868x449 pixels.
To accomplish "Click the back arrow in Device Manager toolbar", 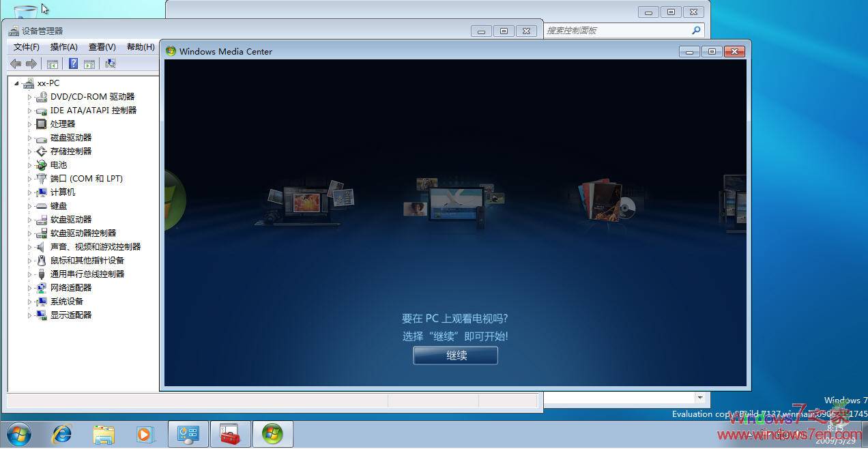I will [15, 63].
